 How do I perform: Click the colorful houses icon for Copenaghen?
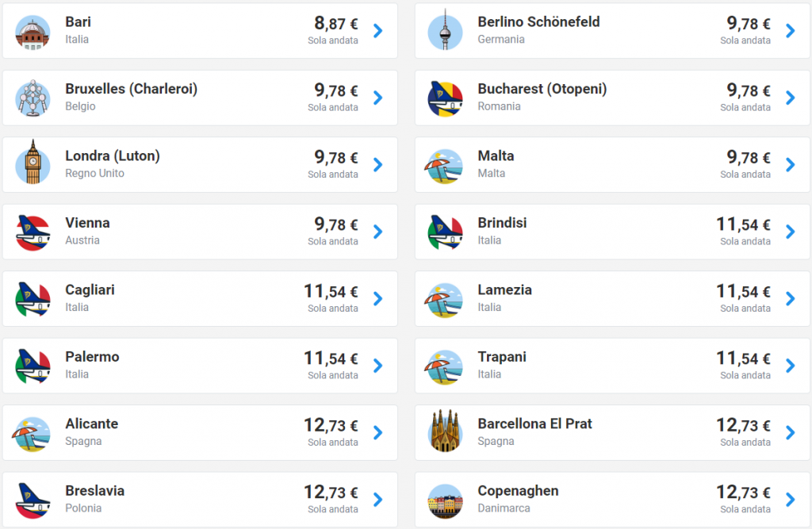[x=445, y=500]
